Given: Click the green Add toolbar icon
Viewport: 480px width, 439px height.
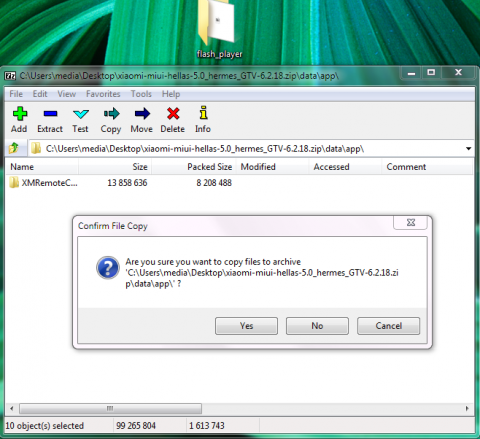Looking at the screenshot, I should tap(19, 114).
